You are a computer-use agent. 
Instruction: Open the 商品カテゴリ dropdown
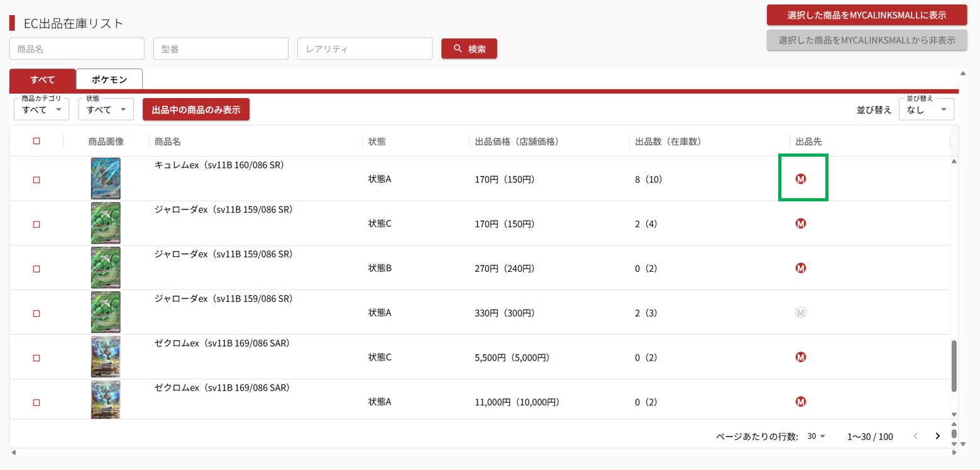point(41,109)
